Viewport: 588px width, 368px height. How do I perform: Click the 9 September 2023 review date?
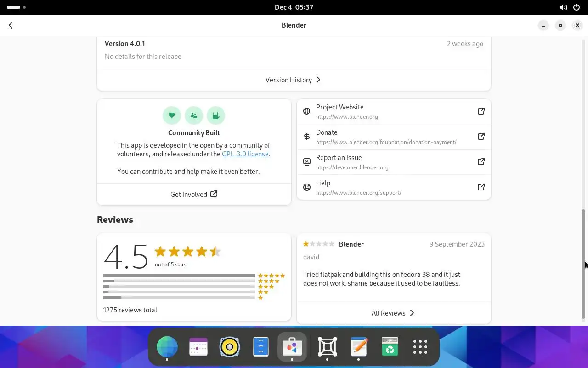tap(457, 244)
